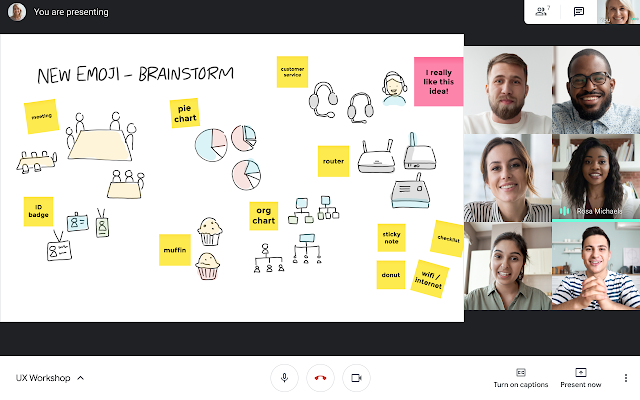Open the three-dot more options menu
This screenshot has width=640, height=400.
(x=626, y=377)
